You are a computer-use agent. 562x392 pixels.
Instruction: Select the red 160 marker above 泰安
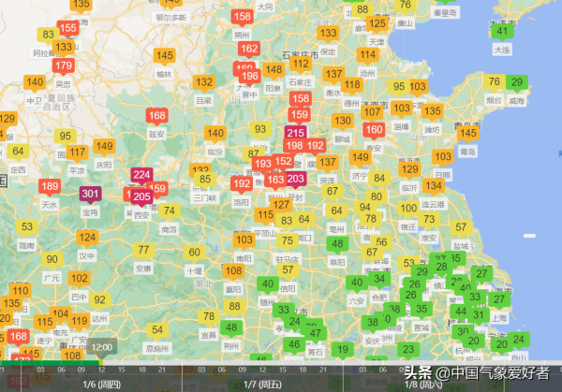coord(374,129)
